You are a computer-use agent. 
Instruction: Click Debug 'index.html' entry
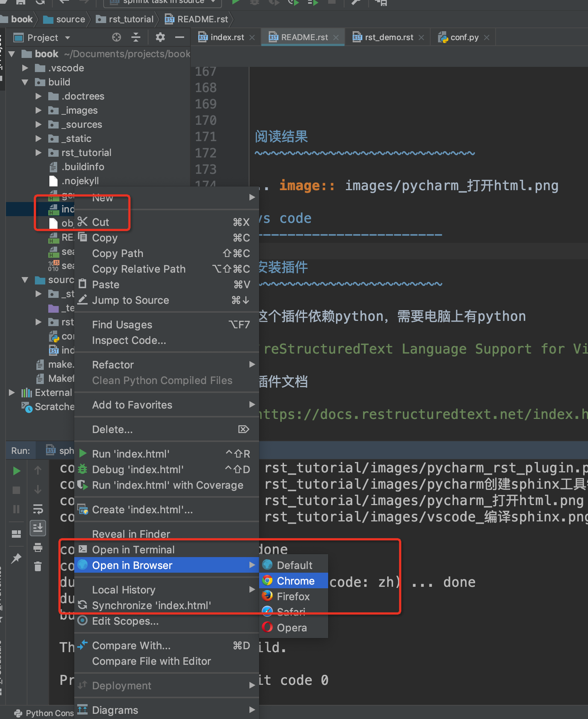pyautogui.click(x=166, y=469)
